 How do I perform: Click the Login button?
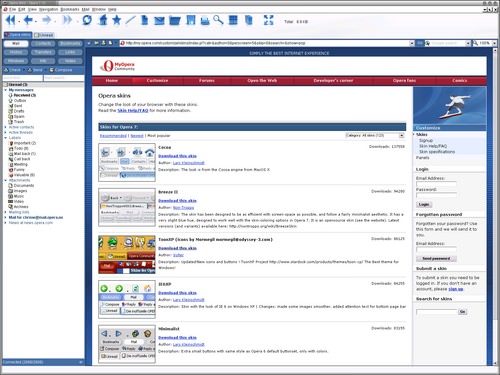[x=424, y=204]
